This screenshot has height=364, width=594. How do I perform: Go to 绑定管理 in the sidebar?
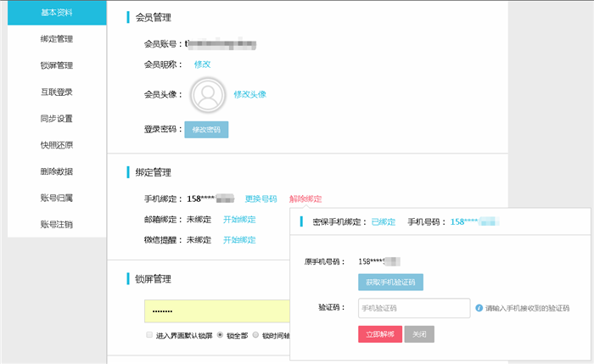57,39
